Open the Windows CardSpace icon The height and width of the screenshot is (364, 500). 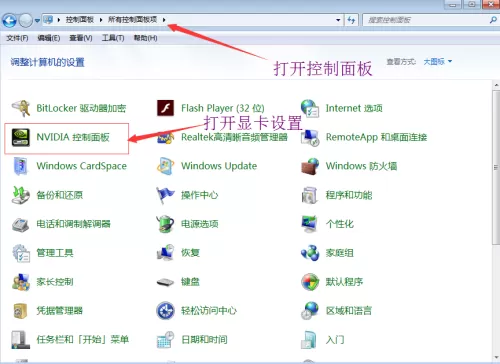[x=21, y=166]
